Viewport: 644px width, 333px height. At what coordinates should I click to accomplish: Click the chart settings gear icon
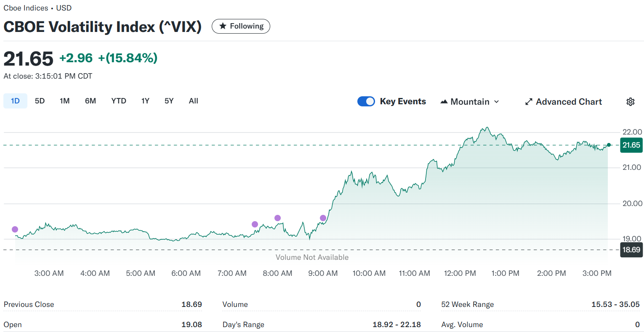pos(630,102)
